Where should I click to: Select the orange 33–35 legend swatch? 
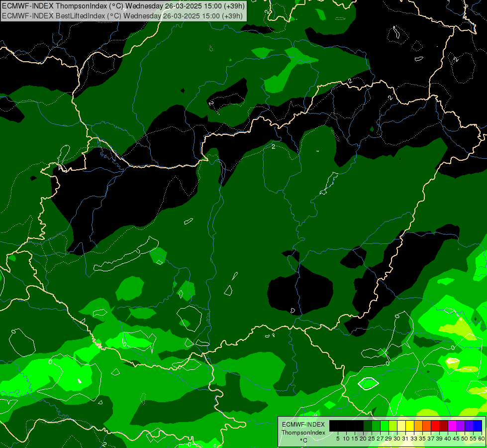418,426
